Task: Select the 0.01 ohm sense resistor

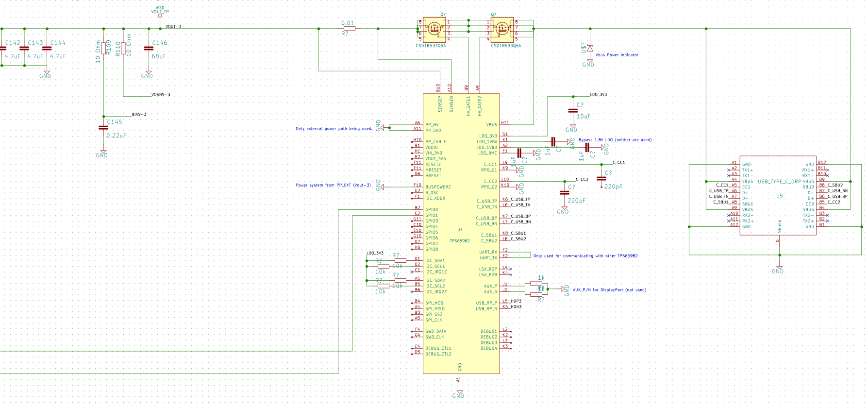Action: tap(349, 29)
